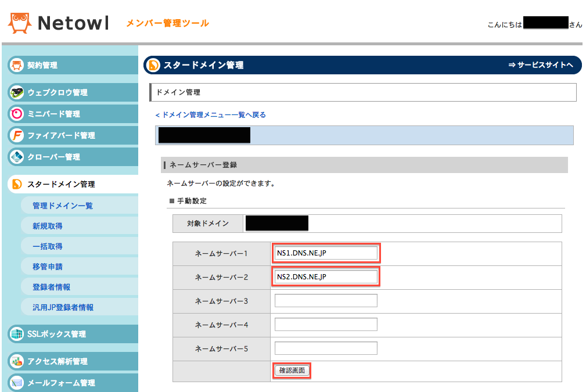Focus ネームサーバー5 input field

326,348
